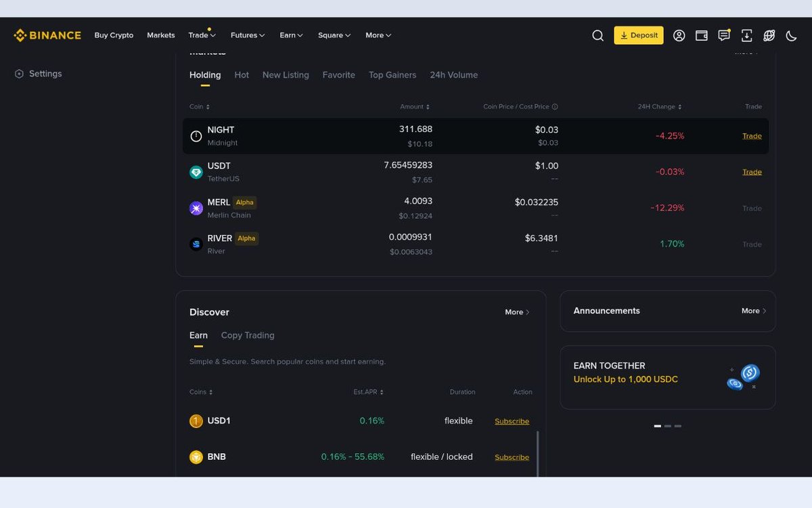Screen dimensions: 812x508
Task: Switch to the Favorite tab
Action: pos(339,75)
